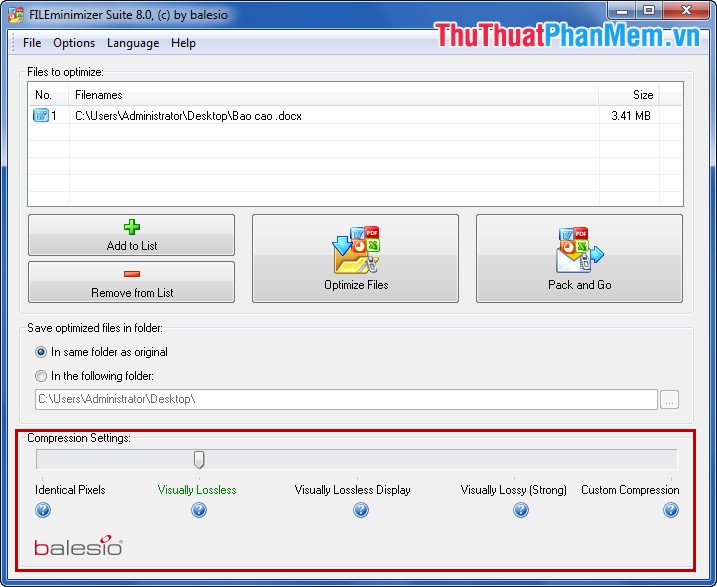Open the Options menu
This screenshot has height=587, width=717.
coord(74,43)
